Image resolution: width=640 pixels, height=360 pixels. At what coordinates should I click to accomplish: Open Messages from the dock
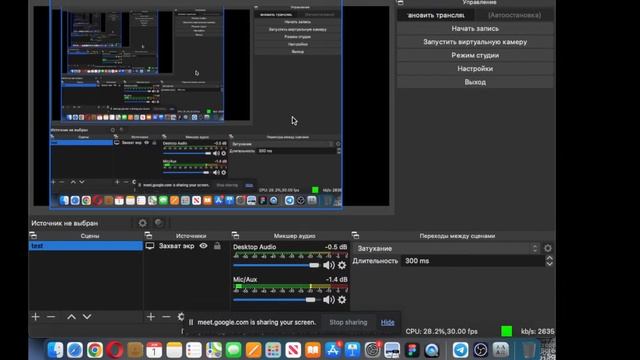coord(233,350)
